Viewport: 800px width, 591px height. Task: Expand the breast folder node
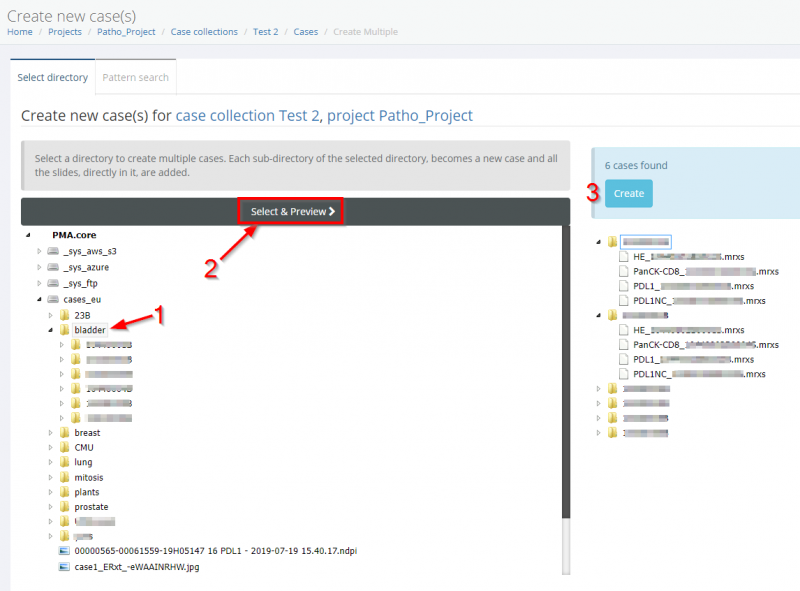(x=51, y=433)
